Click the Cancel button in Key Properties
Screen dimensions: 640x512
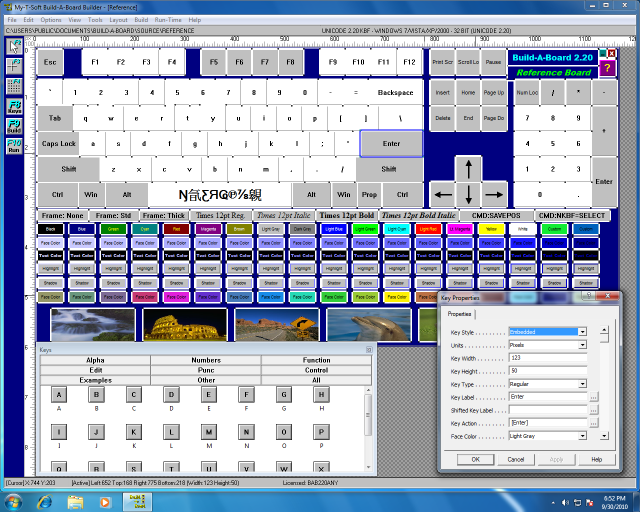point(515,459)
